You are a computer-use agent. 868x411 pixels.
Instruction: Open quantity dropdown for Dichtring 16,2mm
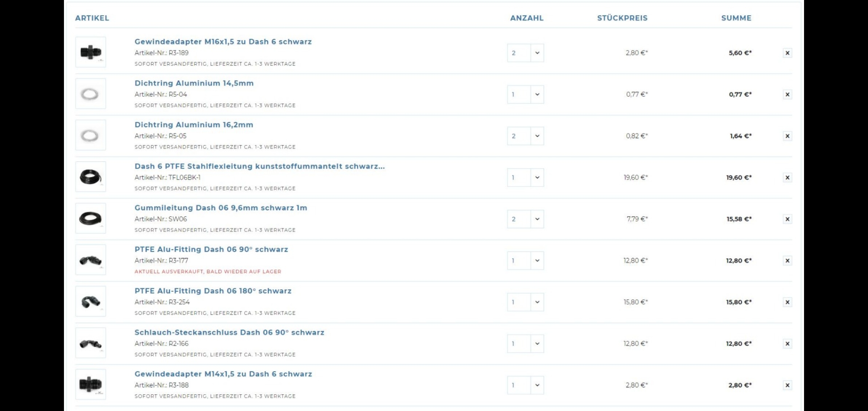click(x=525, y=136)
